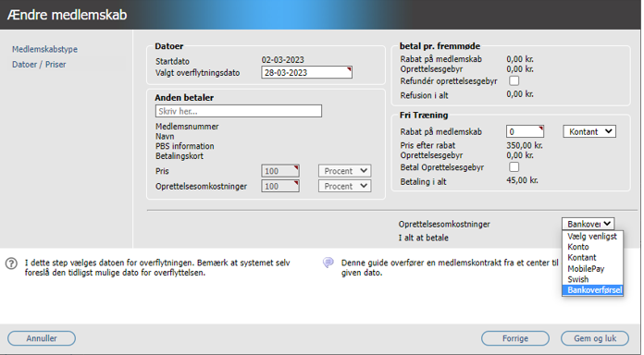The width and height of the screenshot is (644, 355).
Task: Click the Pris value field showing 100
Action: click(x=280, y=171)
